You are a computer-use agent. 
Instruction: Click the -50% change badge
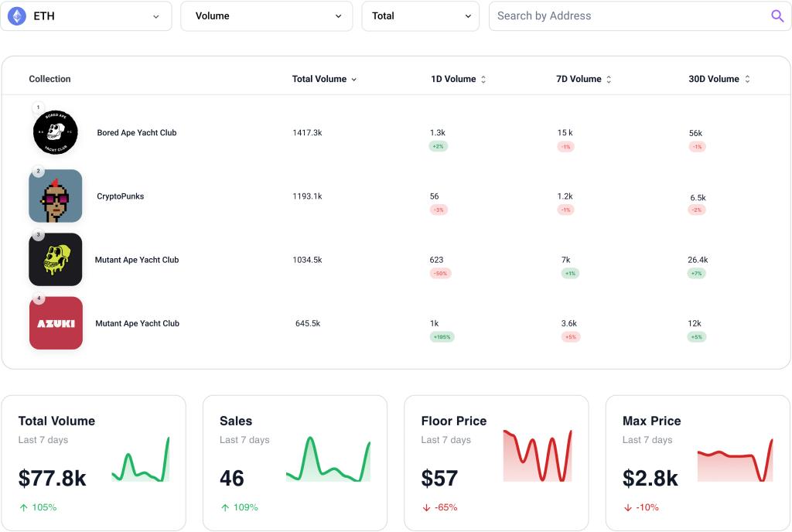[x=440, y=274]
